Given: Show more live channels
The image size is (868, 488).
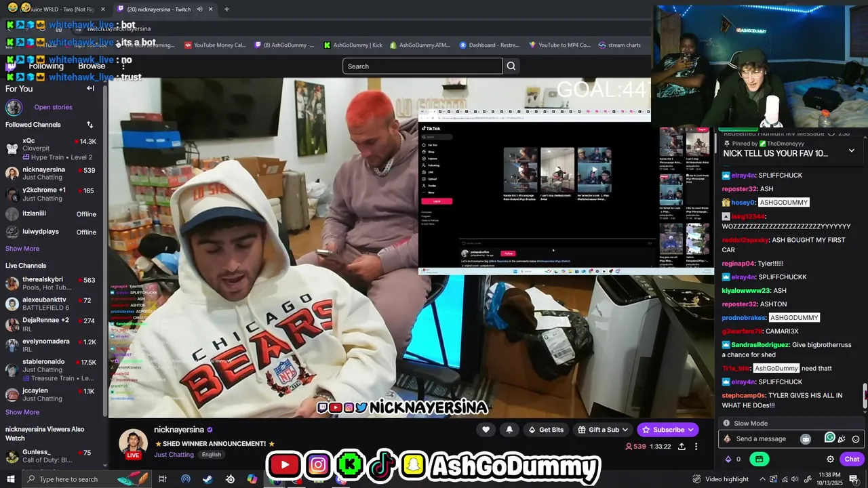Looking at the screenshot, I should coord(22,412).
